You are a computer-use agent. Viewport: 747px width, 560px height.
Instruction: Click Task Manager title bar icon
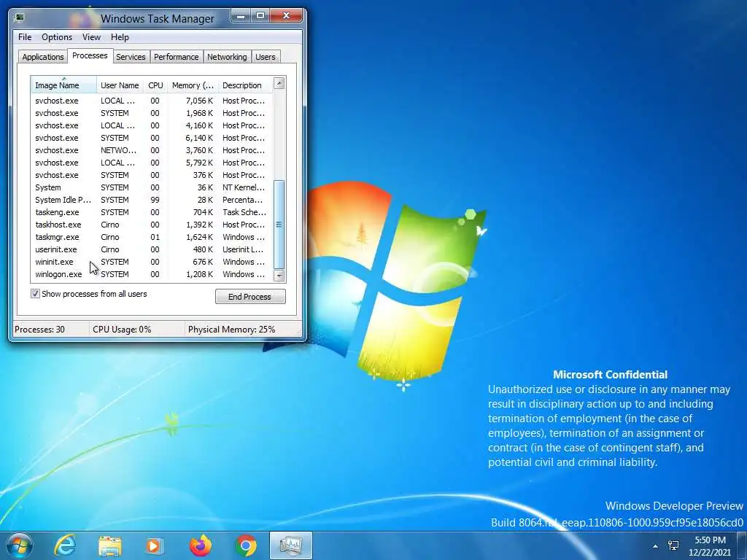coord(19,17)
